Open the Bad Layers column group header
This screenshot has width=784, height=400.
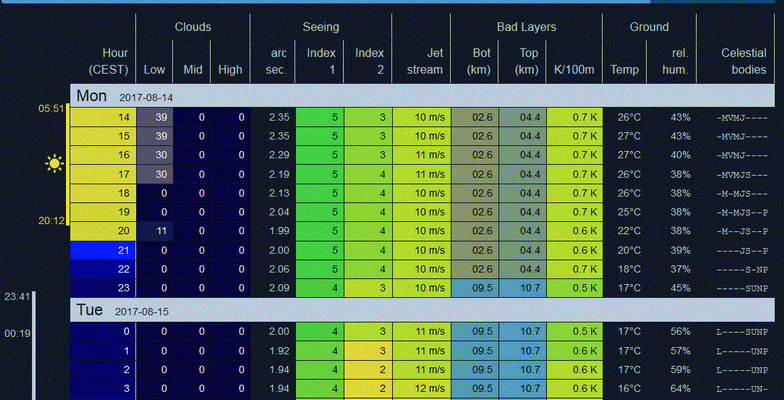[526, 27]
